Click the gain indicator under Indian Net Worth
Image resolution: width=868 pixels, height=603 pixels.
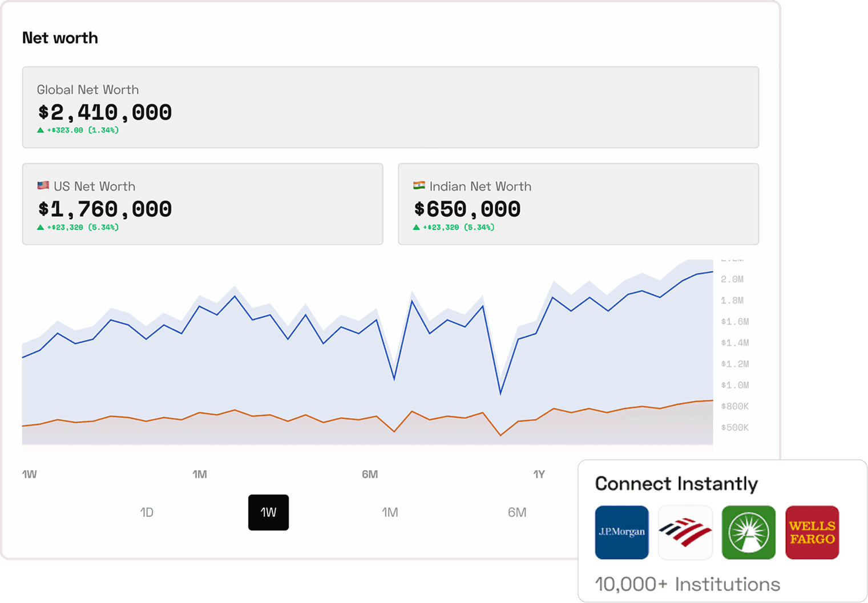point(454,226)
